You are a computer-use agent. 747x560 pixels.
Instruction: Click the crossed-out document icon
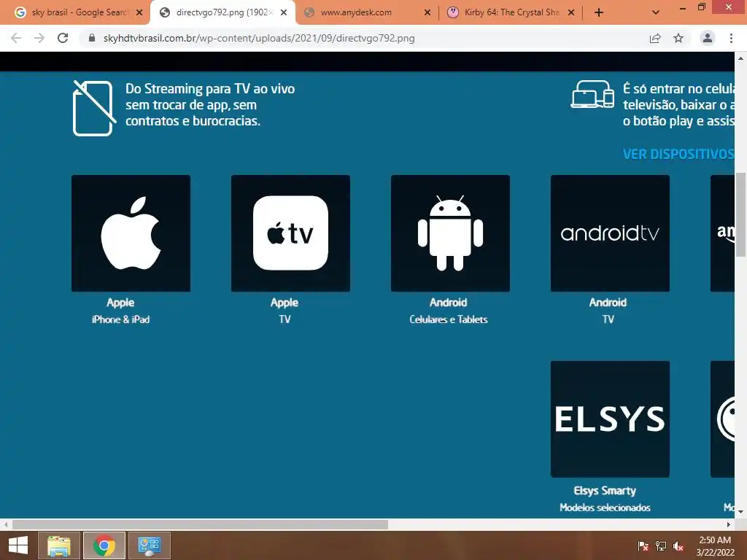(x=94, y=108)
